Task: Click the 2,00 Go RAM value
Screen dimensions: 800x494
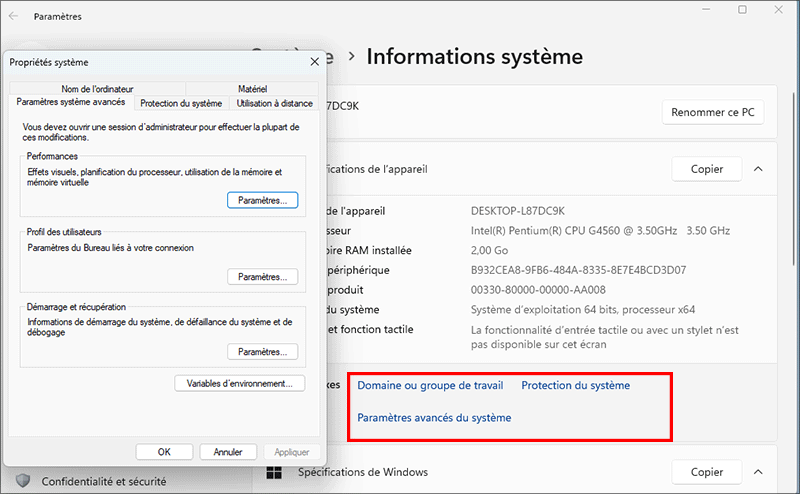Action: (489, 251)
